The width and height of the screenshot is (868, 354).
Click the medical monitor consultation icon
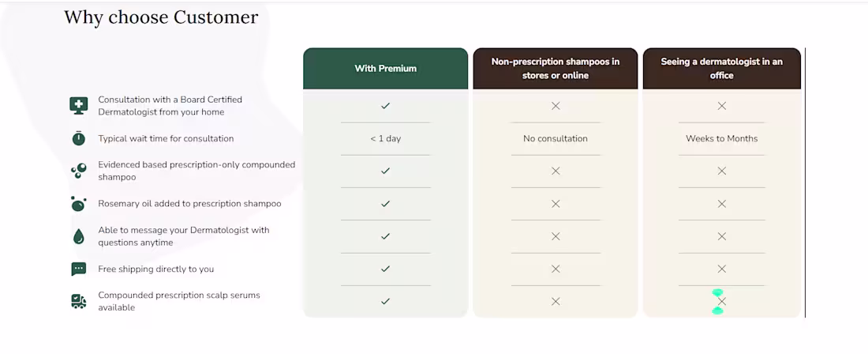(79, 105)
